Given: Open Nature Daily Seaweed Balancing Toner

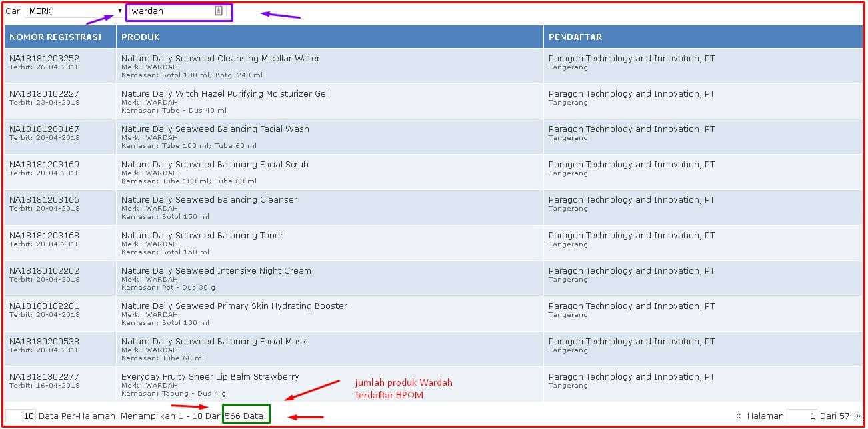Looking at the screenshot, I should (x=202, y=236).
